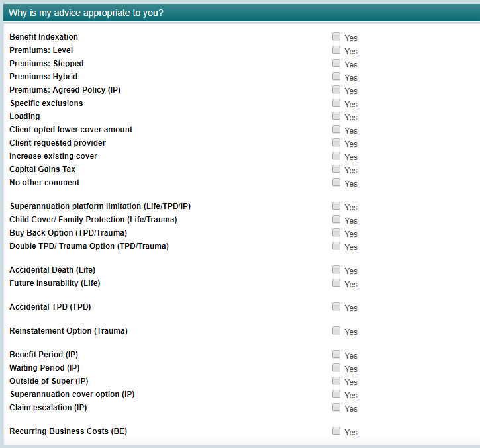Viewport: 480px width, 448px height.
Task: Tick Double TPD/ Trauma Option checkbox
Action: (336, 246)
